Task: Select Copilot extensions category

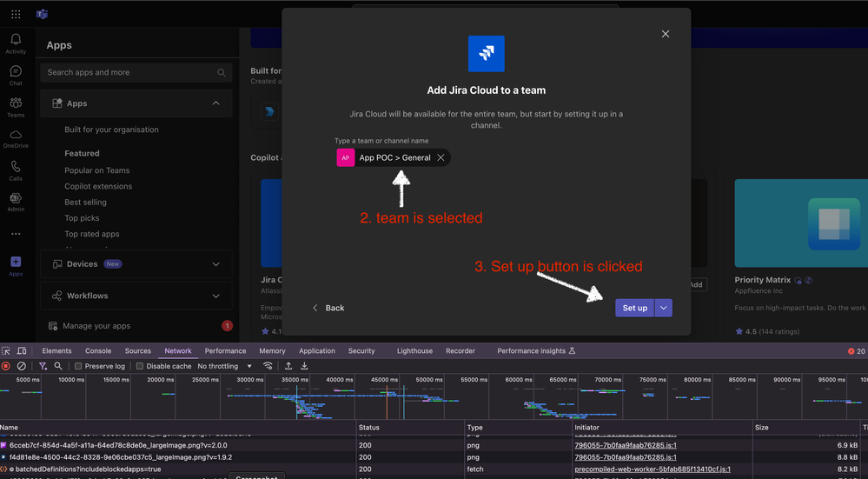Action: [98, 187]
